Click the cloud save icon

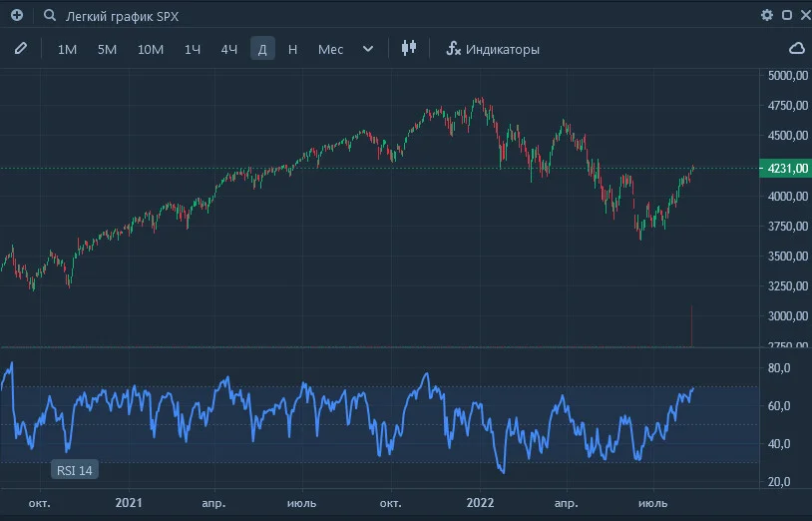[x=797, y=49]
